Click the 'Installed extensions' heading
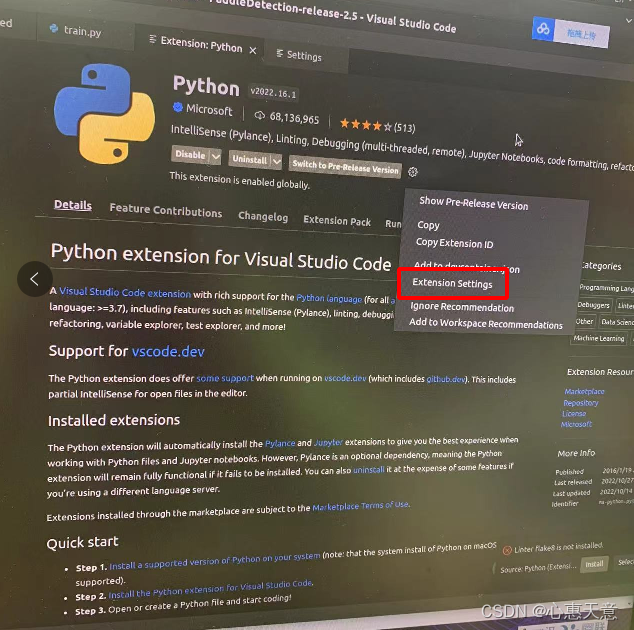 114,421
